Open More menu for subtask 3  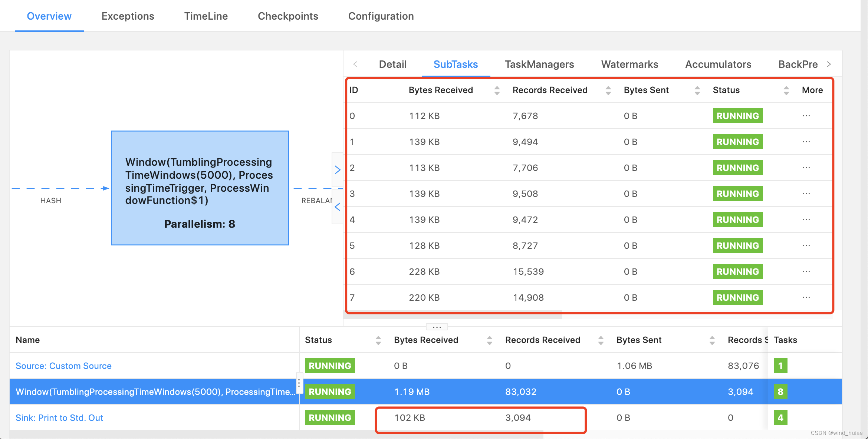coord(806,194)
